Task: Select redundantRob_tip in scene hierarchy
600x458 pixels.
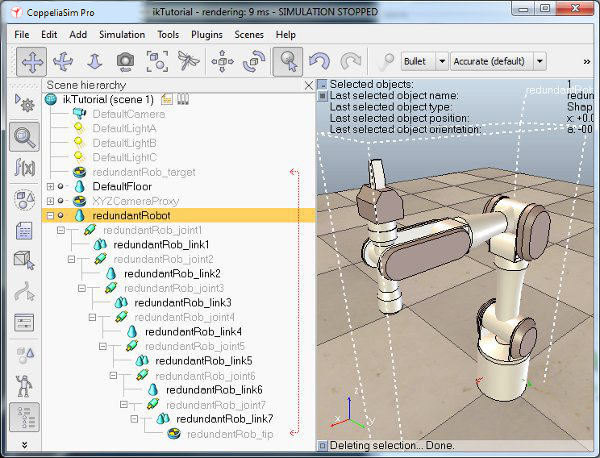Action: coord(229,433)
